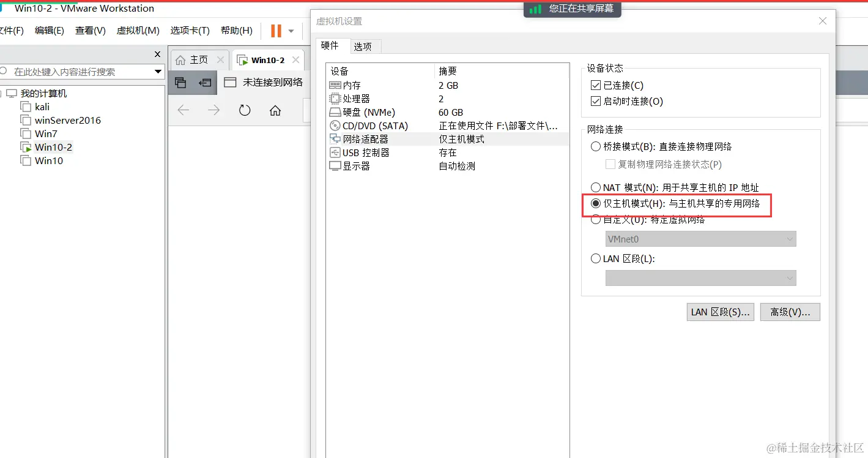Click the 摘要 column header

tap(502, 72)
